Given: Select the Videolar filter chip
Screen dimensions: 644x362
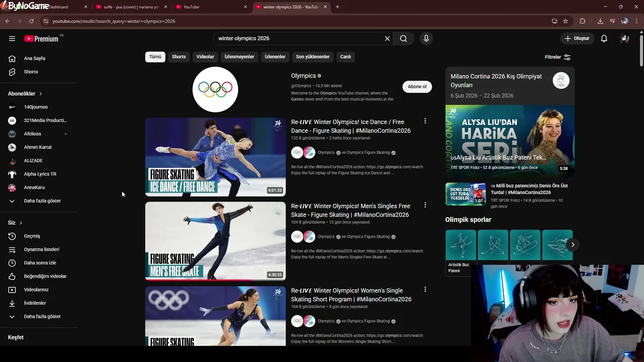Looking at the screenshot, I should [205, 57].
